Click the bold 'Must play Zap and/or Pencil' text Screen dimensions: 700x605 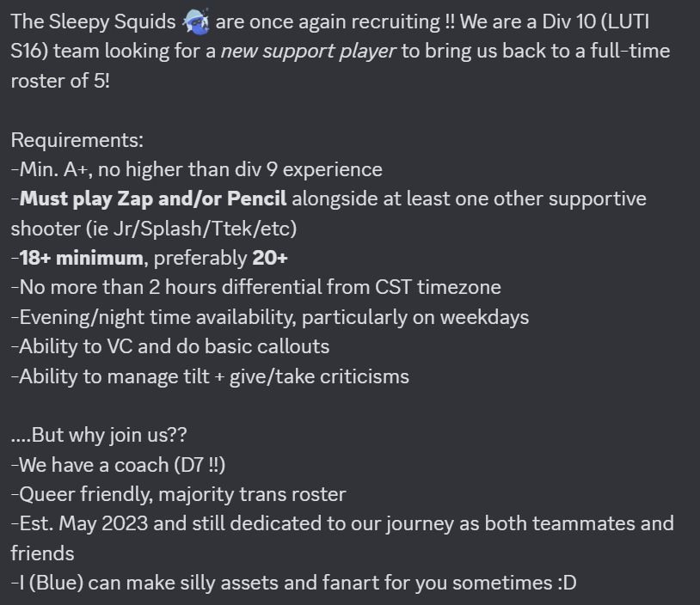[153, 199]
